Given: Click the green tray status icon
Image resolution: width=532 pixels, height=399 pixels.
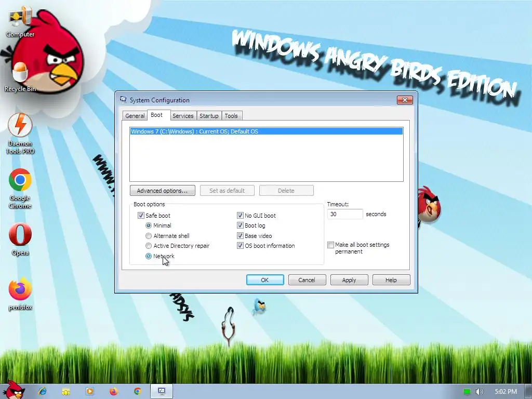Looking at the screenshot, I should [x=467, y=392].
